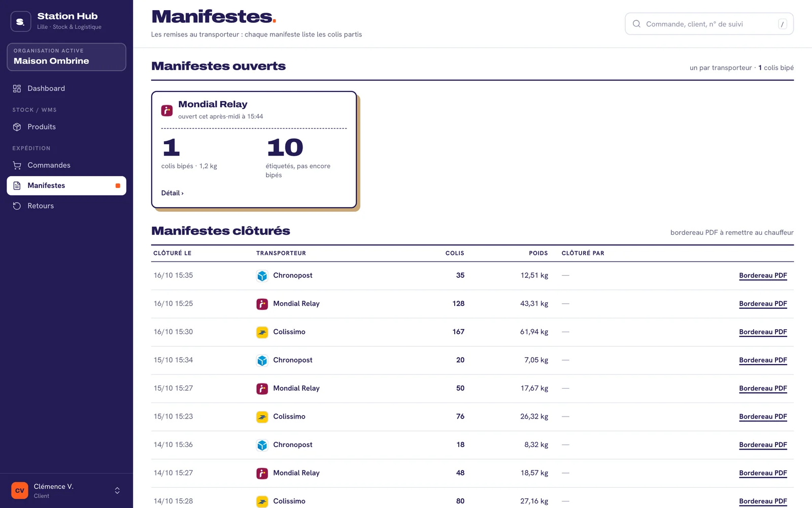Click the Retours return-arrow icon
This screenshot has width=812, height=508.
[17, 206]
